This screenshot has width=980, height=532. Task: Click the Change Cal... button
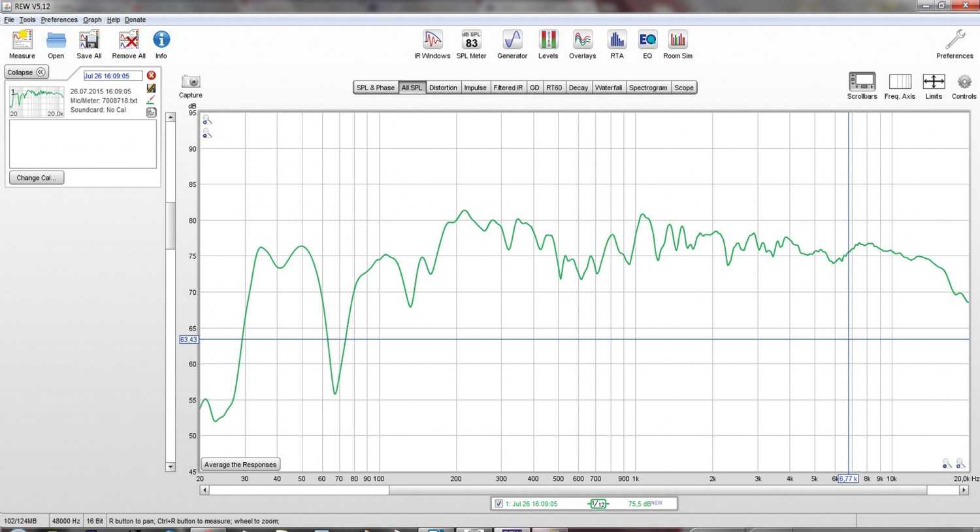pos(37,178)
